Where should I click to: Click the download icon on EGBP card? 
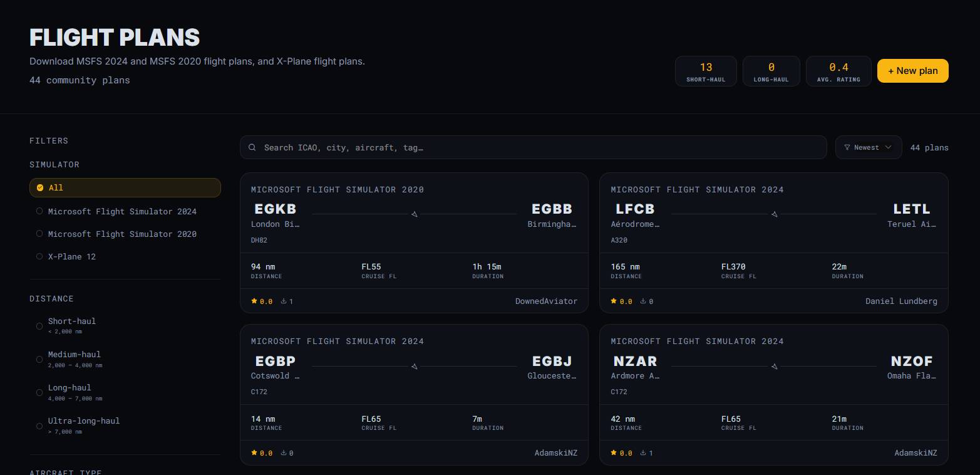pos(284,452)
